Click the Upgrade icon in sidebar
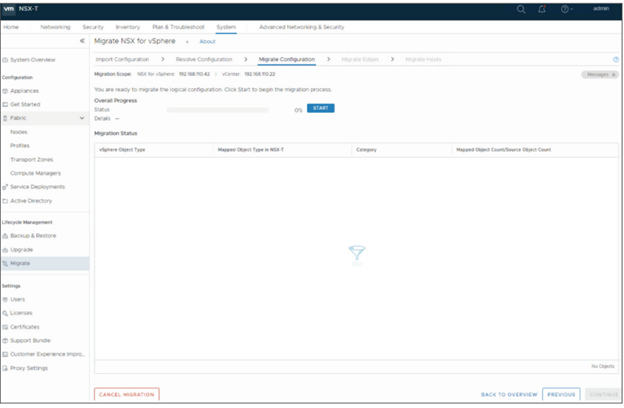Screen dimensions: 624x408 click(5, 250)
